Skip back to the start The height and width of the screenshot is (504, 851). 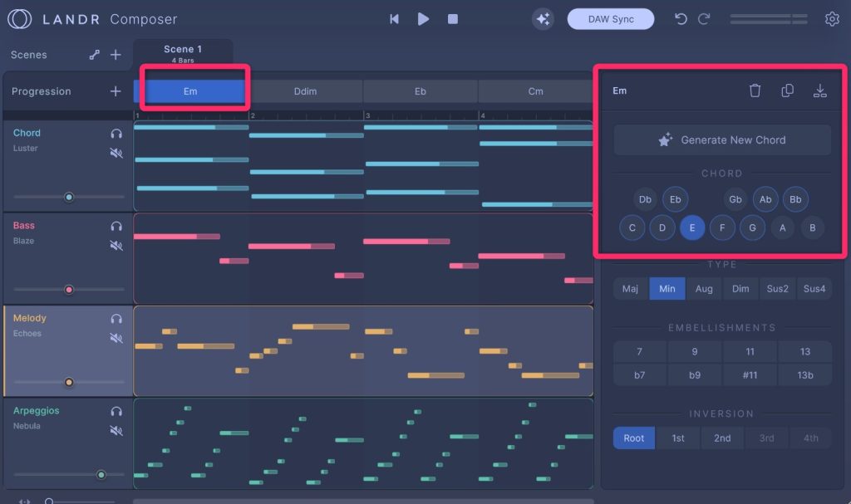point(395,19)
